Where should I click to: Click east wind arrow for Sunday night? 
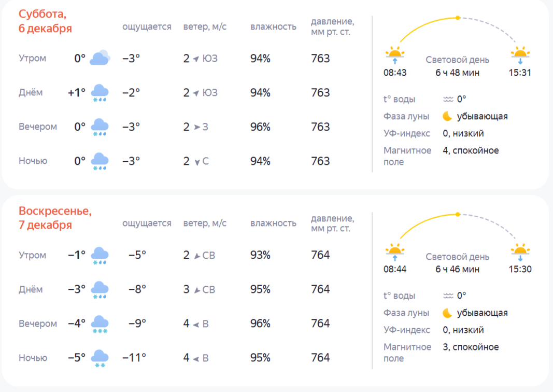(196, 359)
